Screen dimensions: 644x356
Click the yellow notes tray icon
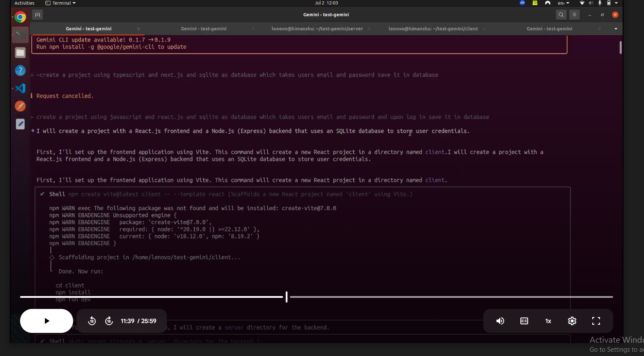click(535, 3)
